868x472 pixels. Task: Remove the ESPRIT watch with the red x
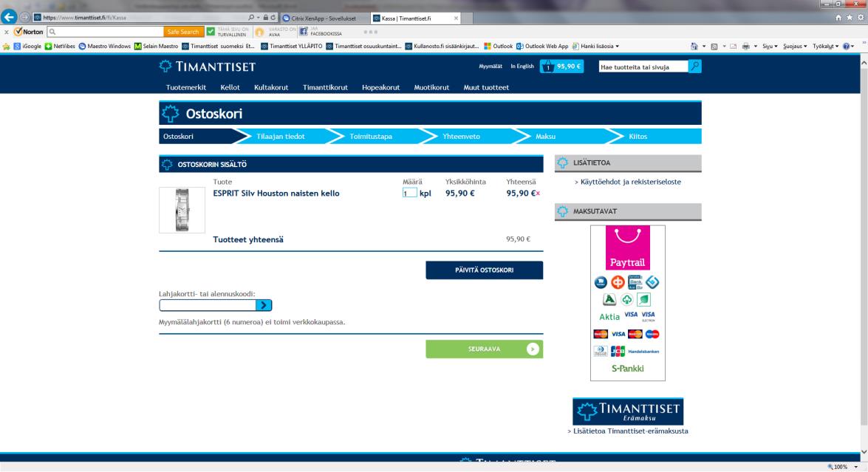(x=538, y=194)
